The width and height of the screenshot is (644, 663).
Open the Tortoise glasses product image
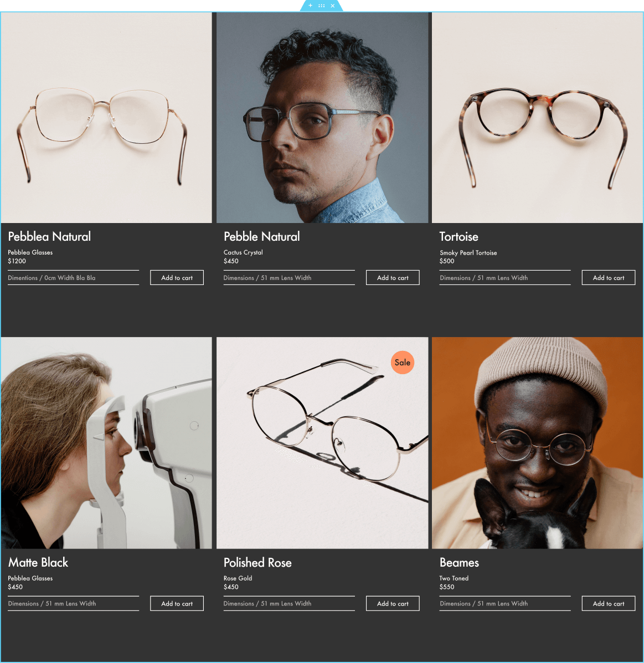(537, 118)
